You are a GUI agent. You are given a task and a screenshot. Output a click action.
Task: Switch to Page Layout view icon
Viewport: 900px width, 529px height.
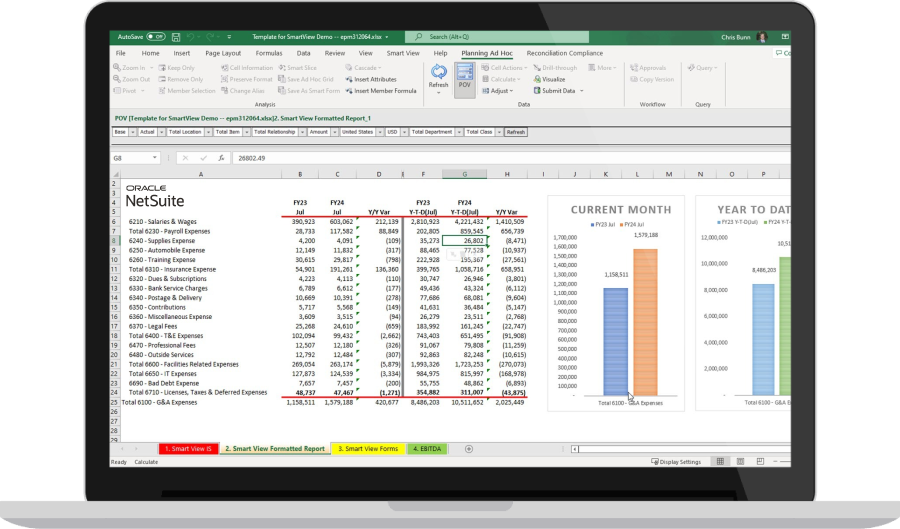point(740,461)
